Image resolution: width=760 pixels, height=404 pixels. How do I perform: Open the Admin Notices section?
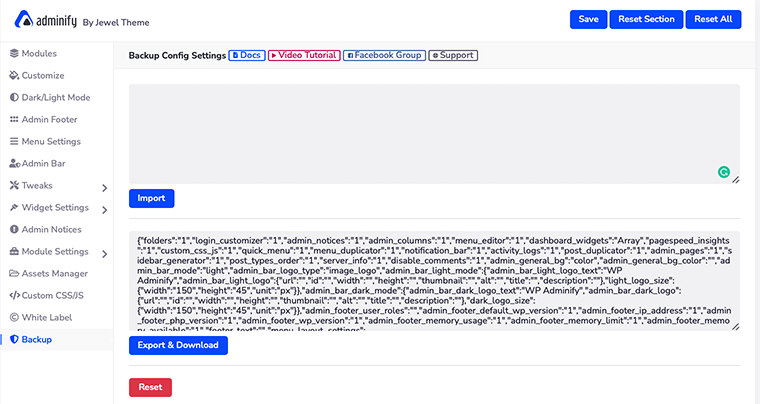point(51,229)
